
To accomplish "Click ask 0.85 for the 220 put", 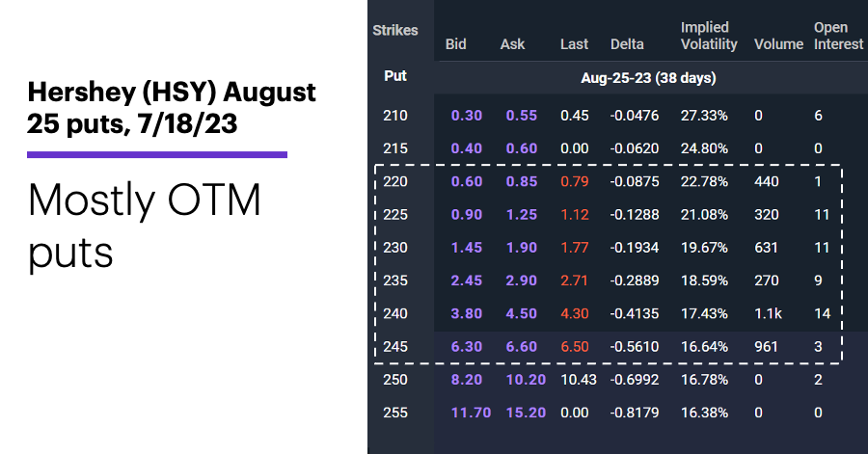I will point(522,181).
